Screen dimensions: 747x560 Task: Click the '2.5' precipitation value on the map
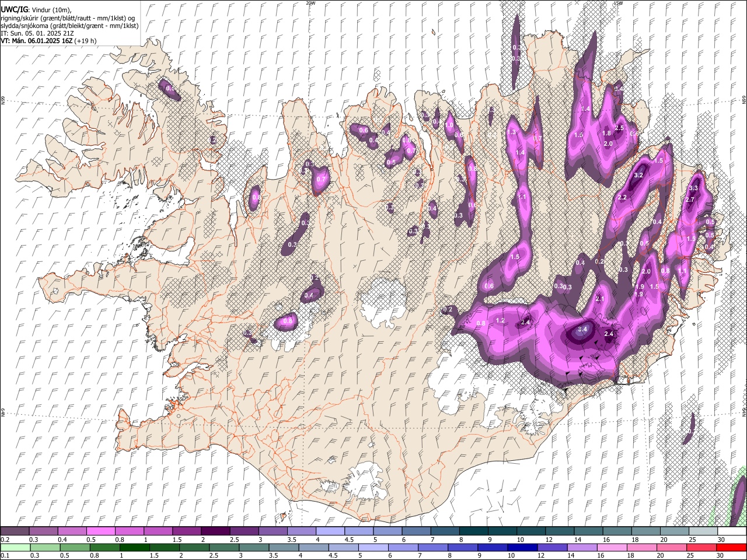pyautogui.click(x=620, y=128)
